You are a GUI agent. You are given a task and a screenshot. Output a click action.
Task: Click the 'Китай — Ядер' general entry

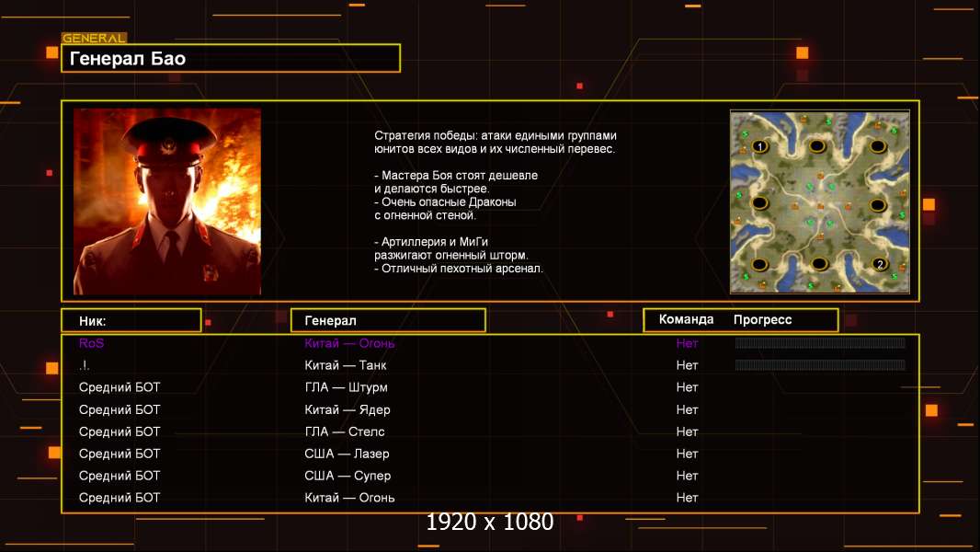coord(348,410)
